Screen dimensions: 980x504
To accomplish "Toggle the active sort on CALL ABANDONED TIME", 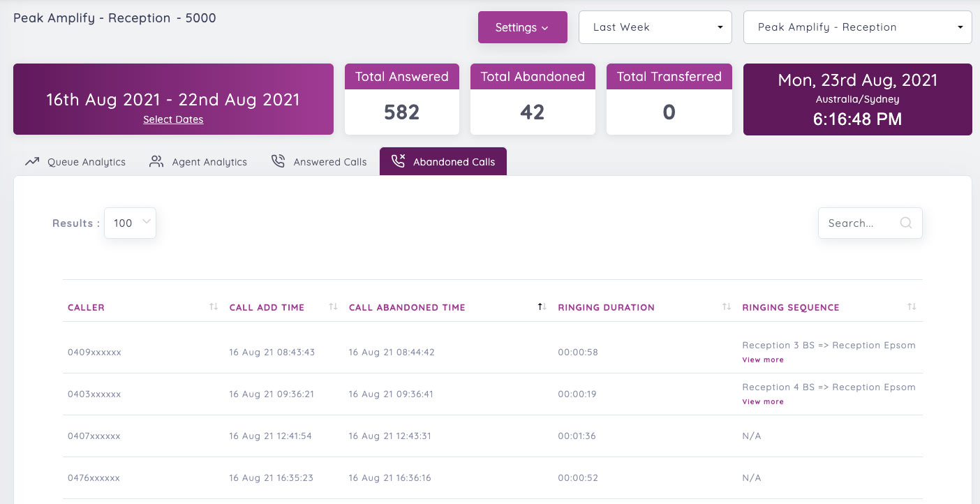I will pyautogui.click(x=540, y=306).
